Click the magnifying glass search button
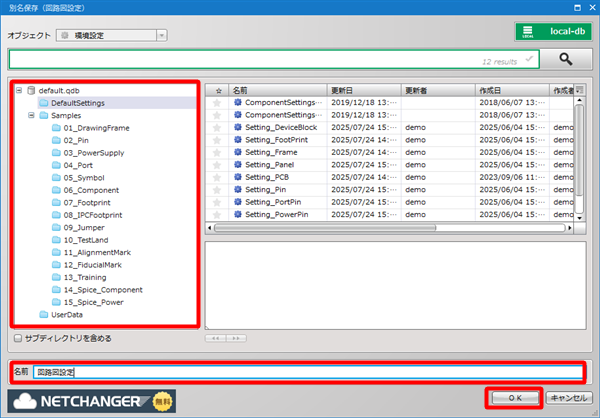Viewport: 600px width, 418px height. pyautogui.click(x=566, y=60)
